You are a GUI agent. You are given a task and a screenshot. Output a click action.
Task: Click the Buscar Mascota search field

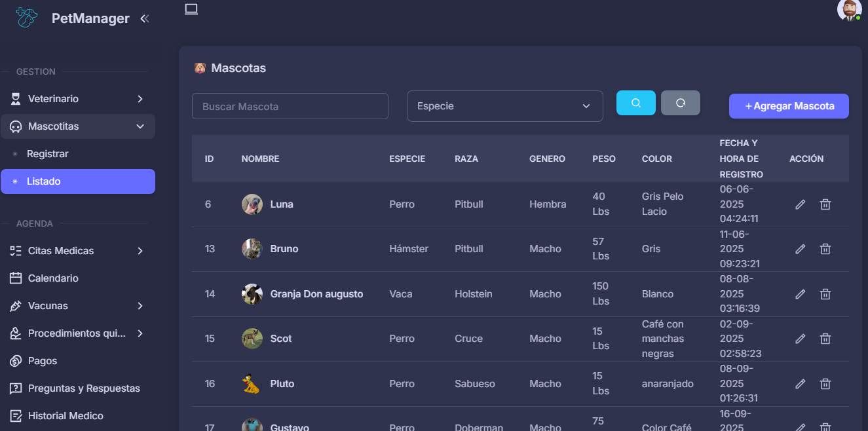[290, 106]
